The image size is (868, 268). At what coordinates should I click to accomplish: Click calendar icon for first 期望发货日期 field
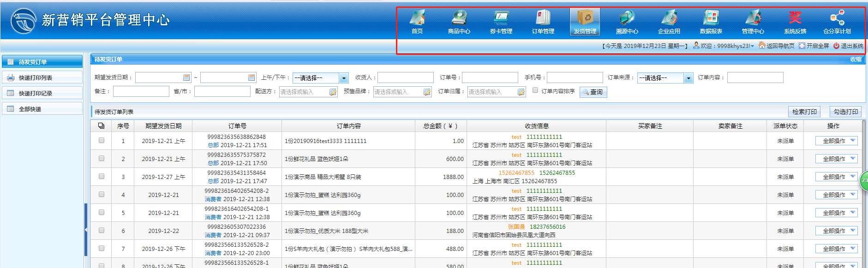tap(186, 77)
